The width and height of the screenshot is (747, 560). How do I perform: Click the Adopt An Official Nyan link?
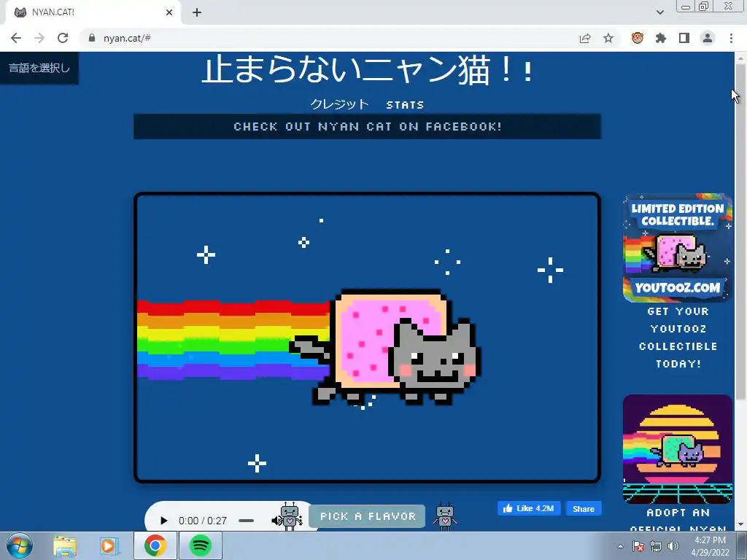[678, 519]
